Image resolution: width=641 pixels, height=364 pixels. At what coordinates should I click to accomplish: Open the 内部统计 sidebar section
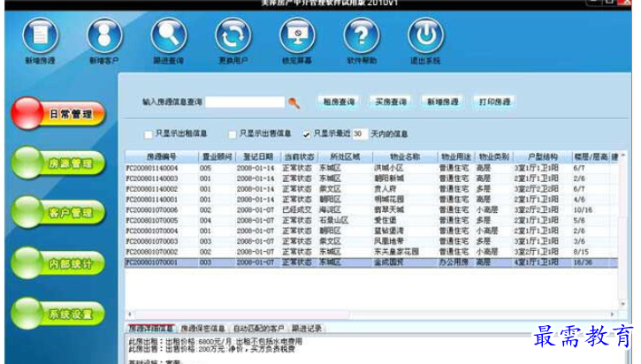click(x=58, y=263)
